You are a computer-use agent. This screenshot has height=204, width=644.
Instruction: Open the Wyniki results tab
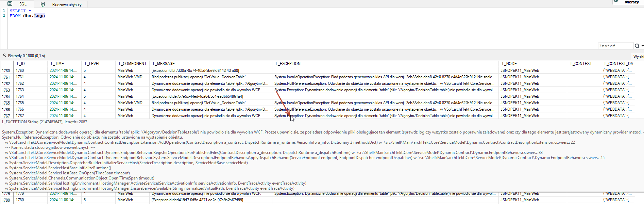[x=638, y=56]
